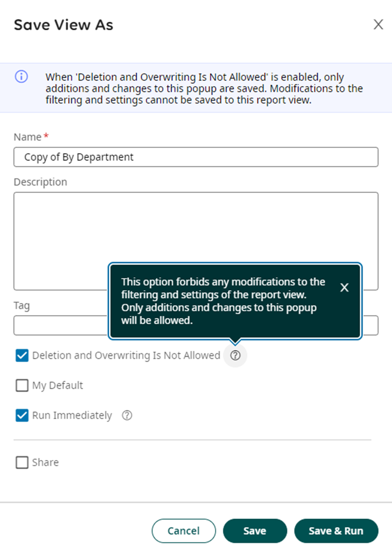The height and width of the screenshot is (558, 392).
Task: Click the Share label text
Action: click(45, 463)
